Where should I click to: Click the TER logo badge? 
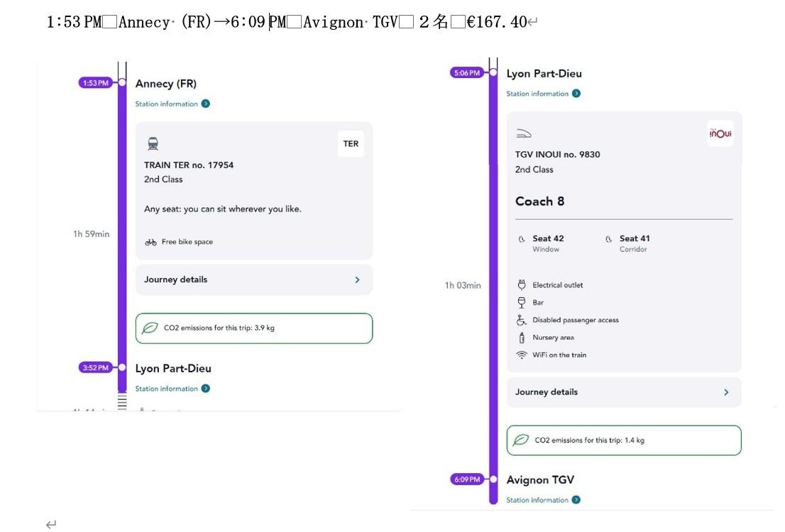[x=351, y=143]
